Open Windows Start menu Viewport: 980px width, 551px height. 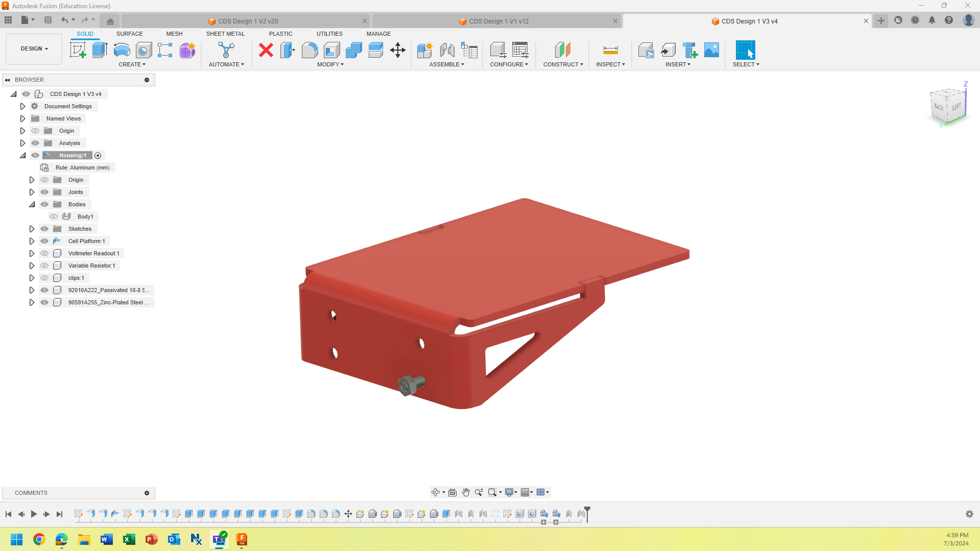16,539
